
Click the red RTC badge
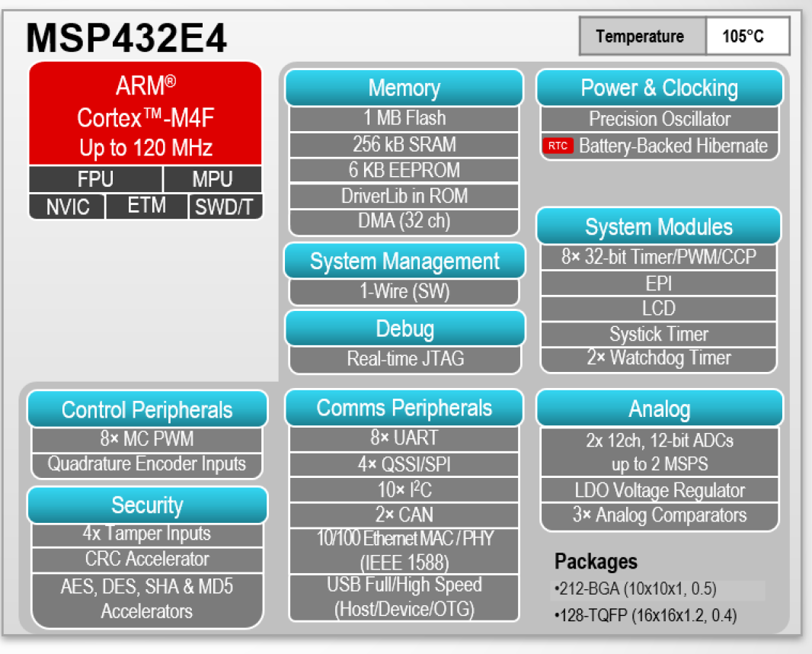pos(558,146)
